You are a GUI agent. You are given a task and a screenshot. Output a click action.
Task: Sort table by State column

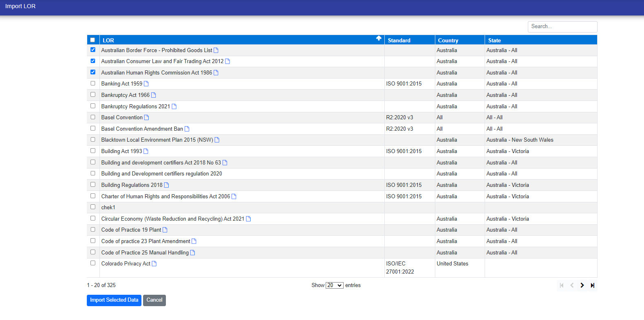pos(494,40)
